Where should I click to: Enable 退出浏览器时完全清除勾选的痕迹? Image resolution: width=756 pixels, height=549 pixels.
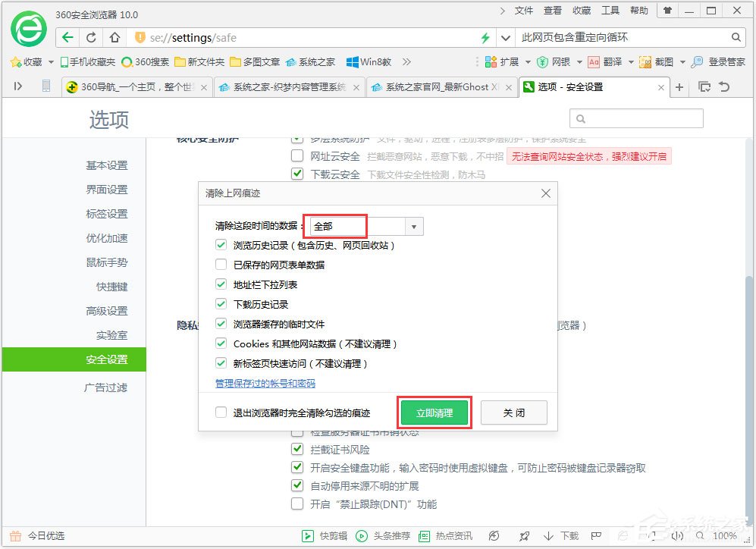[x=221, y=412]
